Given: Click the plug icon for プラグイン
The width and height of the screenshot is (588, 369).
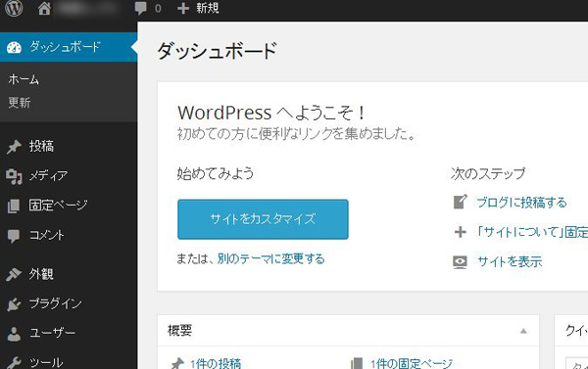Looking at the screenshot, I should click(14, 304).
